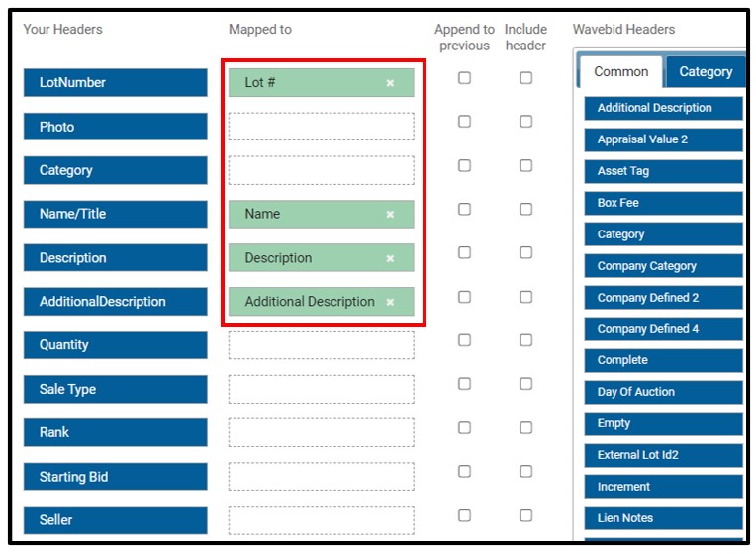The width and height of the screenshot is (756, 554).
Task: Remove Additional Description mapping x icon
Action: point(390,302)
